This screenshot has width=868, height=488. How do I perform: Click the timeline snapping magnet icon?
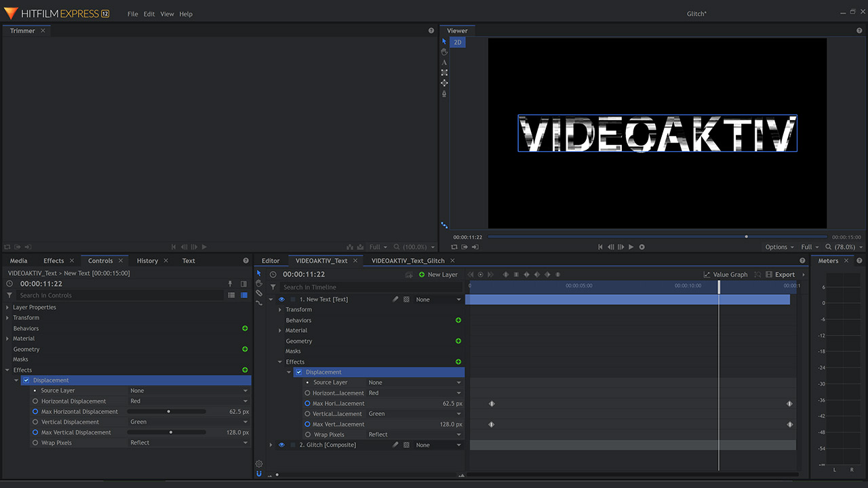(x=259, y=474)
